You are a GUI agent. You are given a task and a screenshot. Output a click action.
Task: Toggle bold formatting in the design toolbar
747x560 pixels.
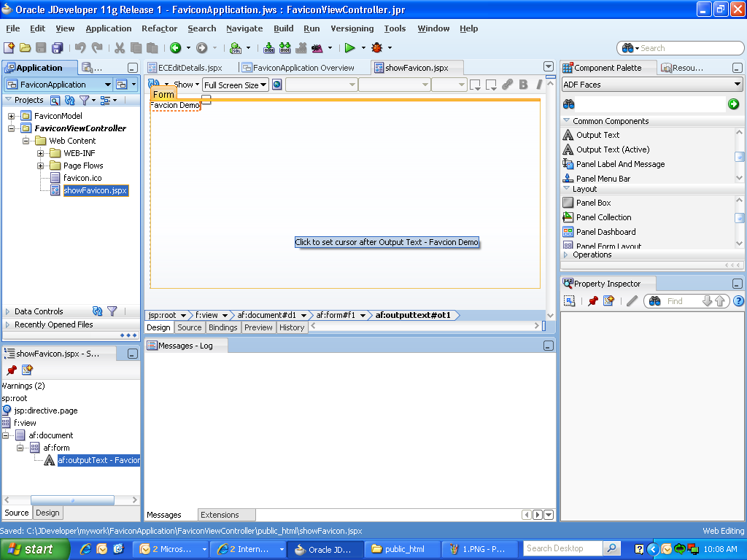(x=523, y=85)
